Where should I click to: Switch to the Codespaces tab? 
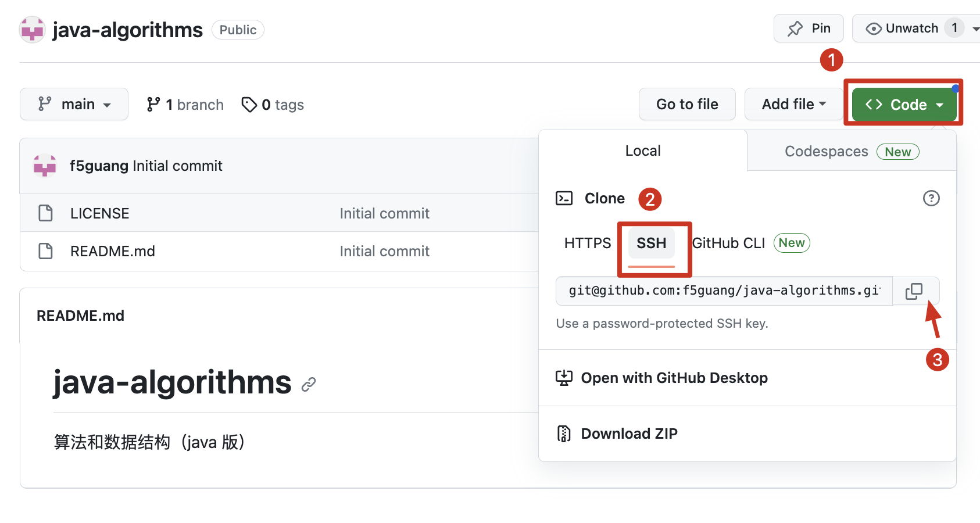(852, 151)
